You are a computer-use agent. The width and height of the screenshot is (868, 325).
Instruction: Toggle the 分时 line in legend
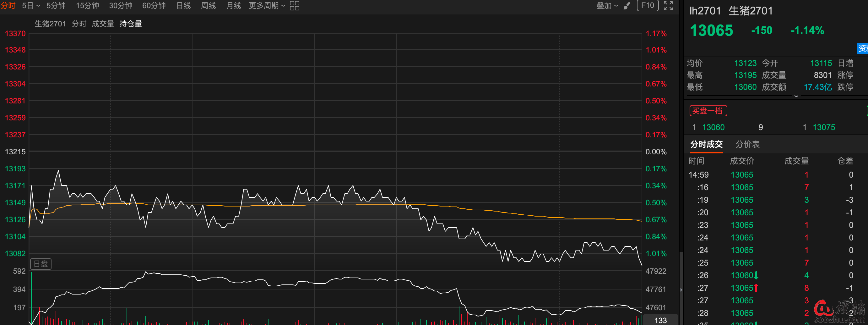tap(79, 24)
